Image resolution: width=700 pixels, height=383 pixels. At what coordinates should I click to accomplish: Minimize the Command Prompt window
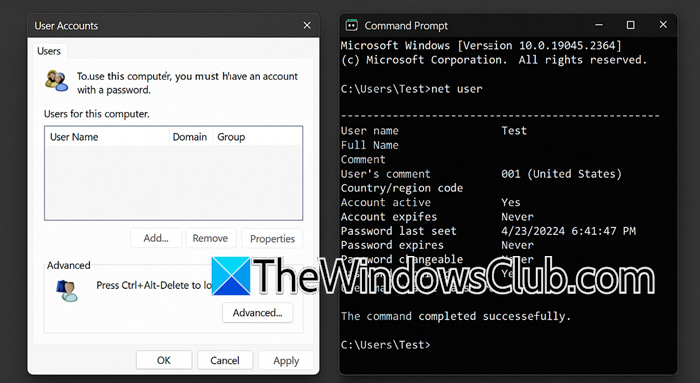point(599,25)
